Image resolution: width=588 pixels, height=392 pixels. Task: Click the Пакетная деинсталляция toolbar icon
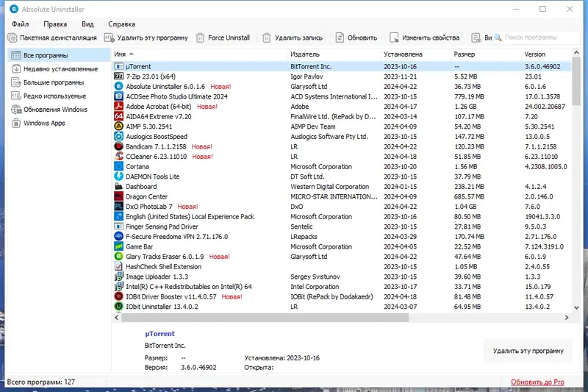(12, 38)
